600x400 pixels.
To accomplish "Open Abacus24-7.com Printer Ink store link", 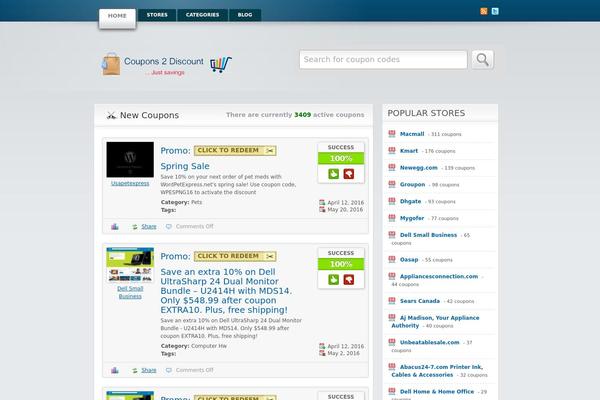I will (x=437, y=371).
